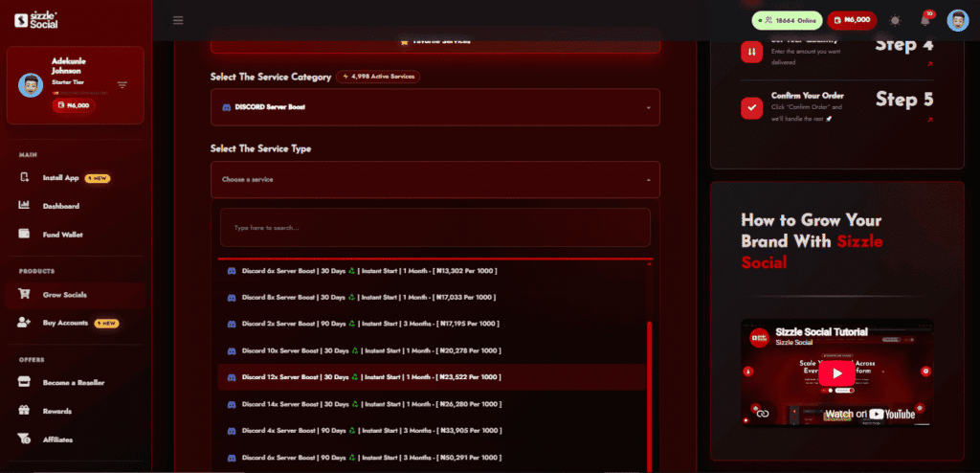Select Discord 6x Server Boost 90 Days option
Screen dimensions: 980x473
pyautogui.click(x=432, y=458)
